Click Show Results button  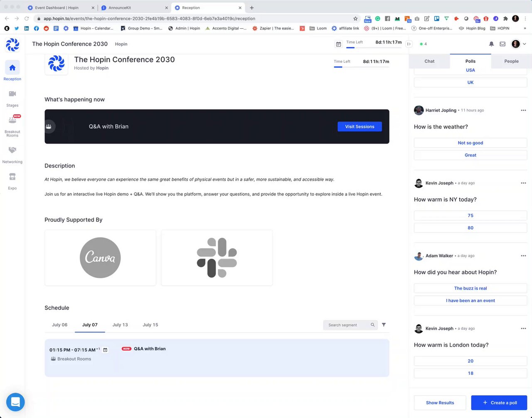coord(440,403)
